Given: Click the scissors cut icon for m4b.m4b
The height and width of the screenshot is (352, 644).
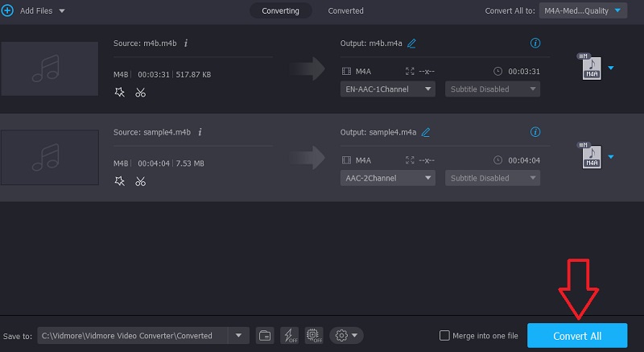Looking at the screenshot, I should pyautogui.click(x=140, y=93).
